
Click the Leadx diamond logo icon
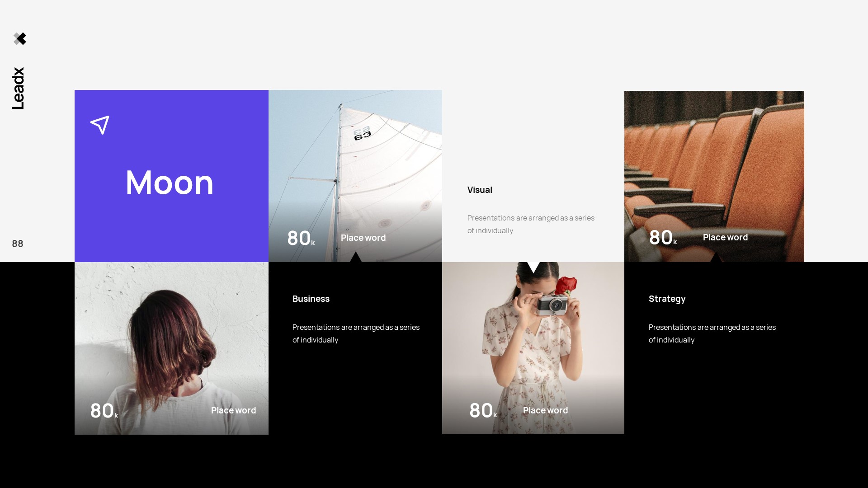point(20,39)
